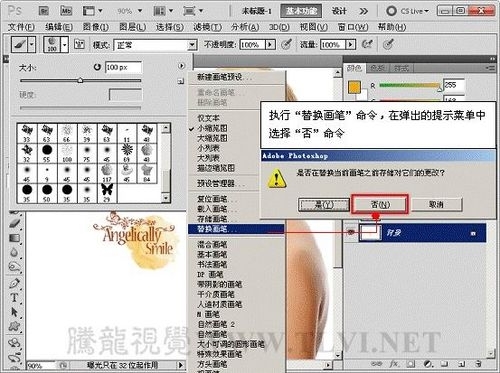Viewport: 500px width, 373px height.
Task: Toggle tablet pressure for opacity icon
Action: point(286,44)
